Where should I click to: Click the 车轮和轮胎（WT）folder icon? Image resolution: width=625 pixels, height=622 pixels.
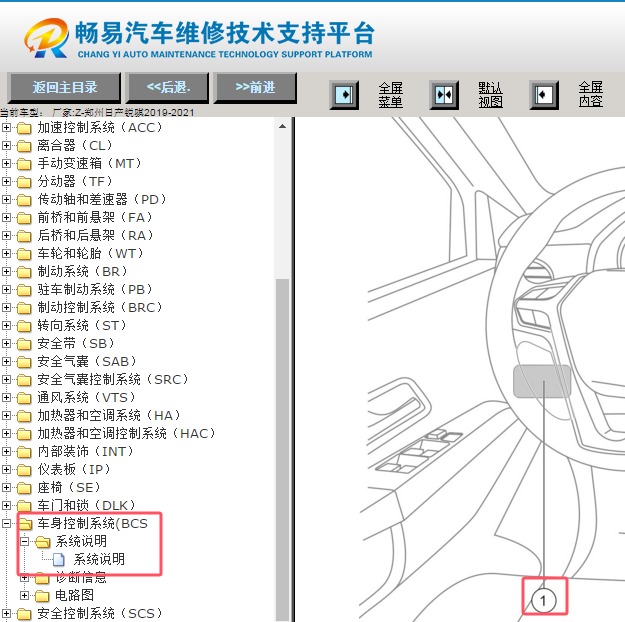point(24,254)
